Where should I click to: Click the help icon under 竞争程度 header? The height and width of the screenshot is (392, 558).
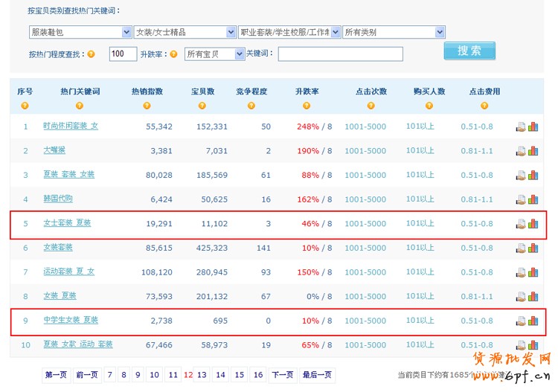[x=251, y=105]
